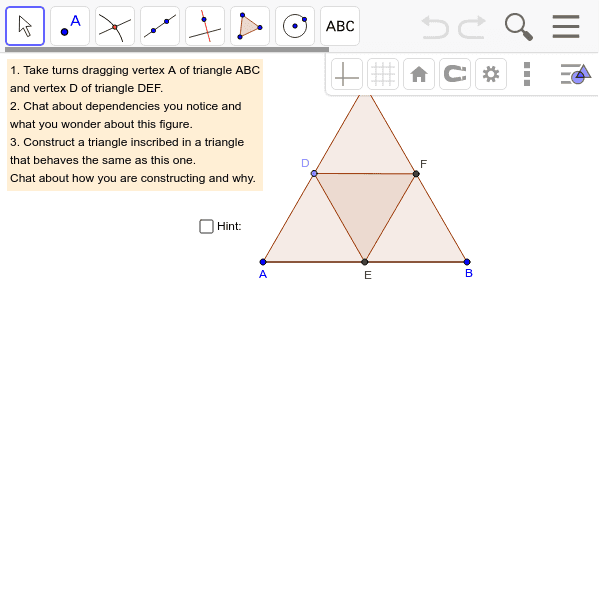The image size is (600, 600).
Task: Click point F on the triangle
Action: coord(416,174)
